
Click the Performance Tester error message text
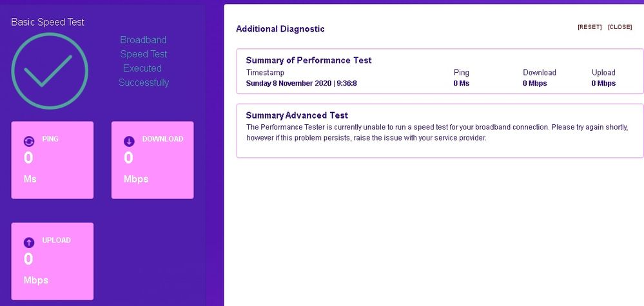coord(436,133)
